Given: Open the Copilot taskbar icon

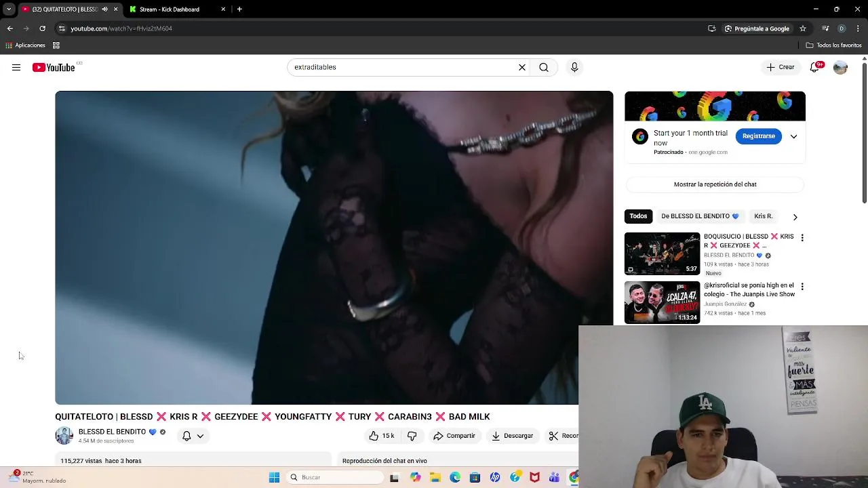Looking at the screenshot, I should tap(415, 477).
